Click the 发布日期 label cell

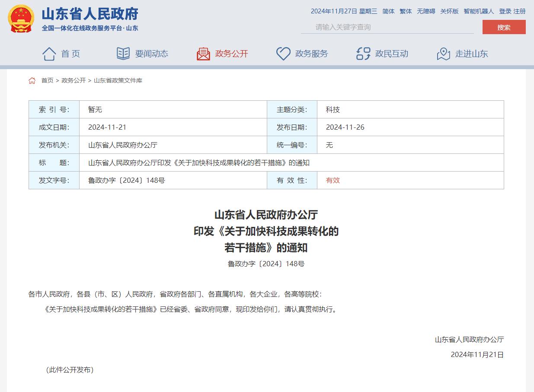292,127
